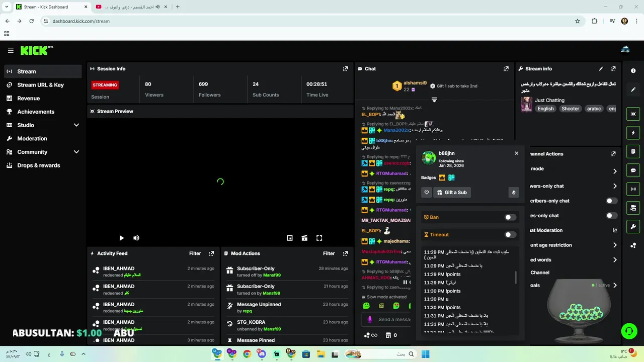
Task: Click the Send a message chat input
Action: tap(386, 319)
